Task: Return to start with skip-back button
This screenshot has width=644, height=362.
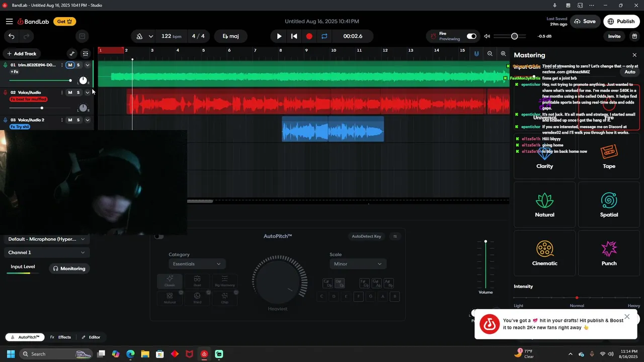Action: coord(294,36)
